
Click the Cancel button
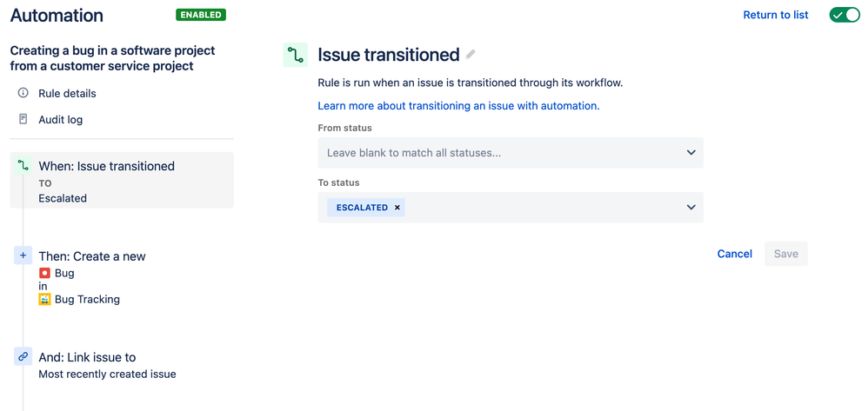(x=735, y=254)
